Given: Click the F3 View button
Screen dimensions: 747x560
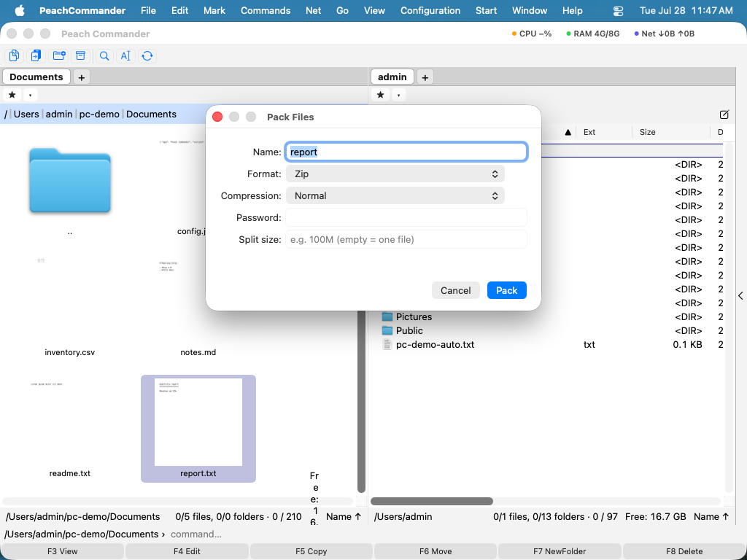Looking at the screenshot, I should tap(63, 551).
